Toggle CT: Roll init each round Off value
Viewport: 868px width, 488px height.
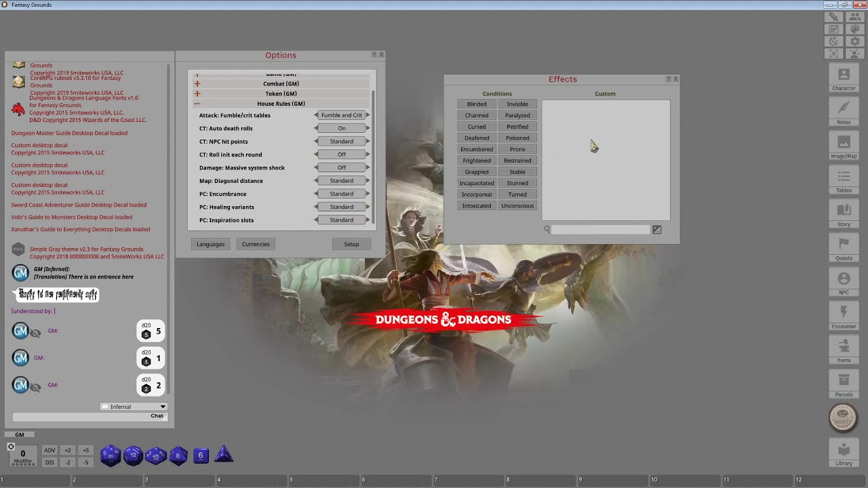click(x=342, y=155)
